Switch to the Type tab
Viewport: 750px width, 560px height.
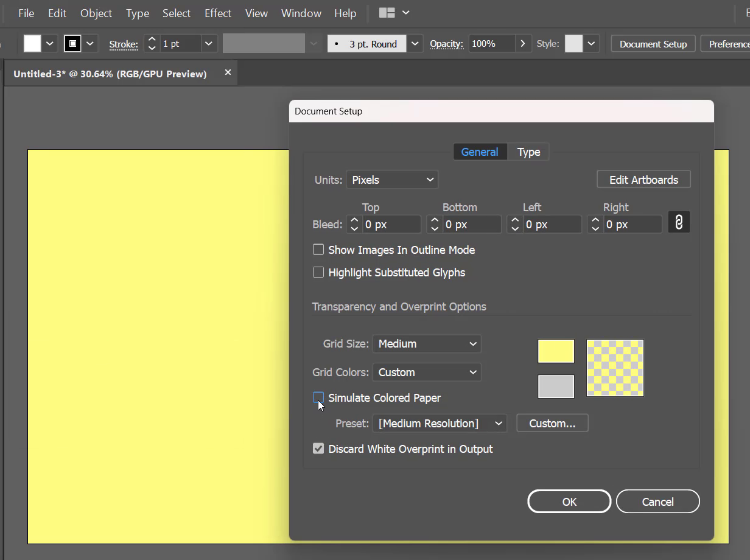point(528,152)
